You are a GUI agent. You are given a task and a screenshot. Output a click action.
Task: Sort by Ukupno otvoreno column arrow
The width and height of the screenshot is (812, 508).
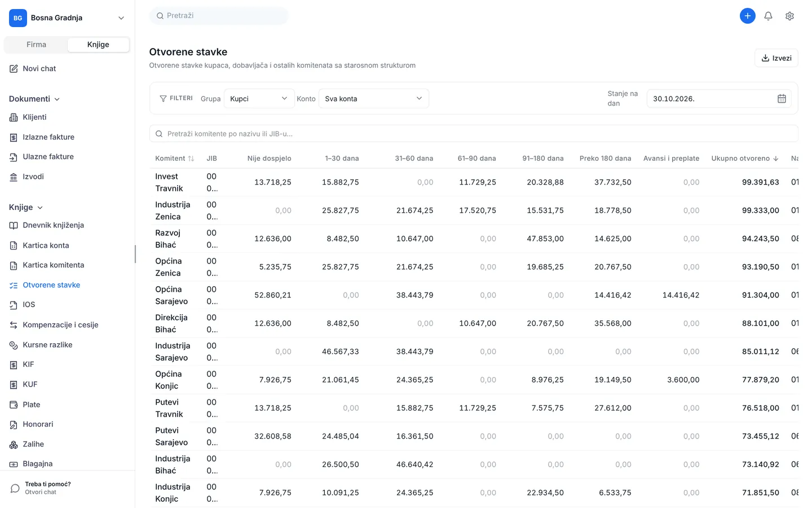click(776, 159)
